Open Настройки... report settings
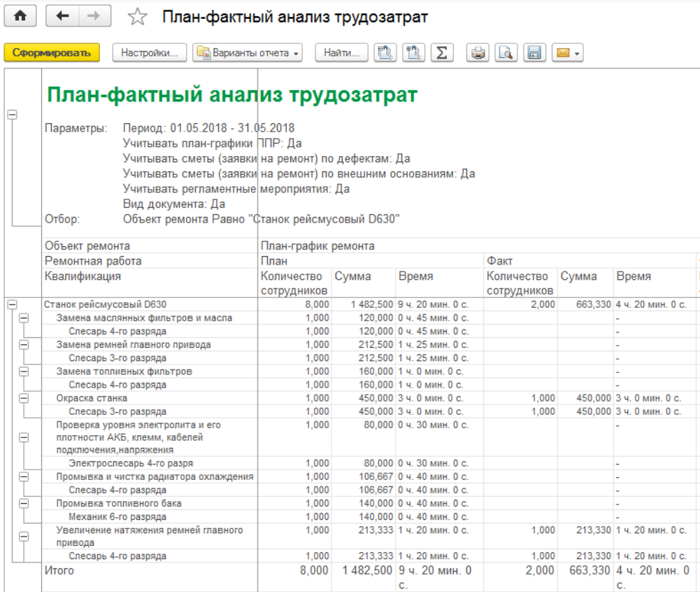 pyautogui.click(x=150, y=52)
